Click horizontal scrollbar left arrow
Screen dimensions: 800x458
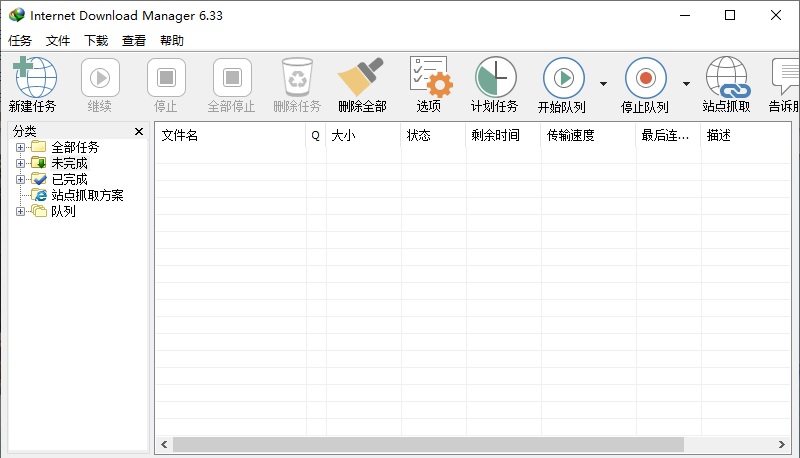coord(164,444)
